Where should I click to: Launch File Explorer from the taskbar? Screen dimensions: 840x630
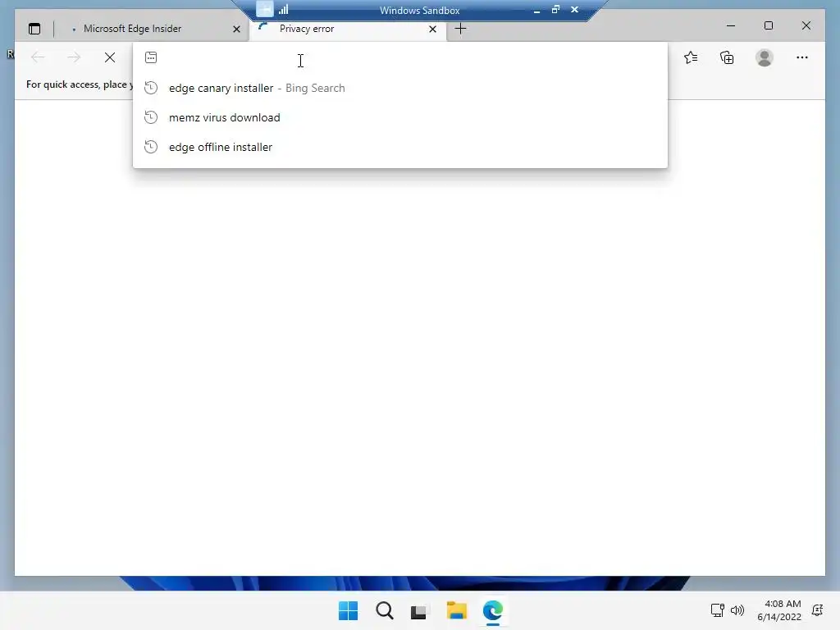[x=456, y=610]
